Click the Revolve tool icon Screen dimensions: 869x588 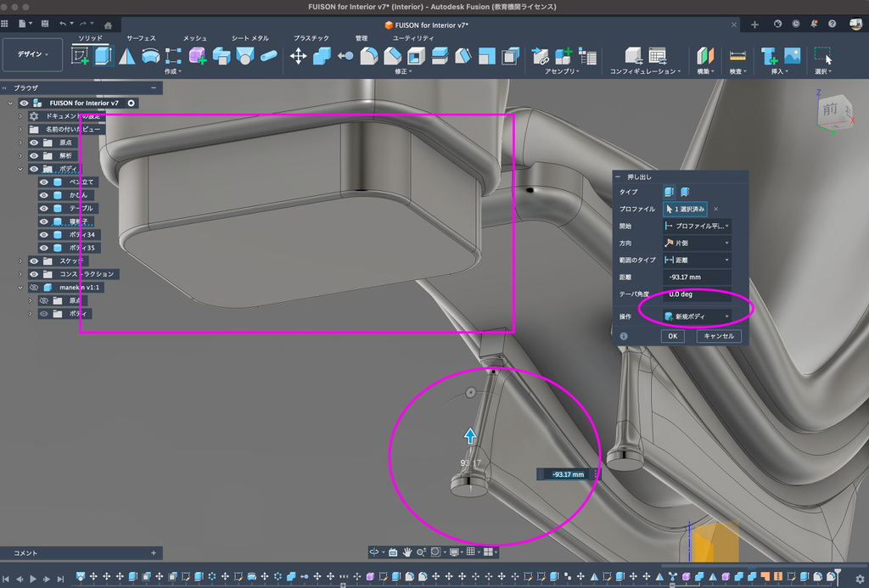click(126, 56)
